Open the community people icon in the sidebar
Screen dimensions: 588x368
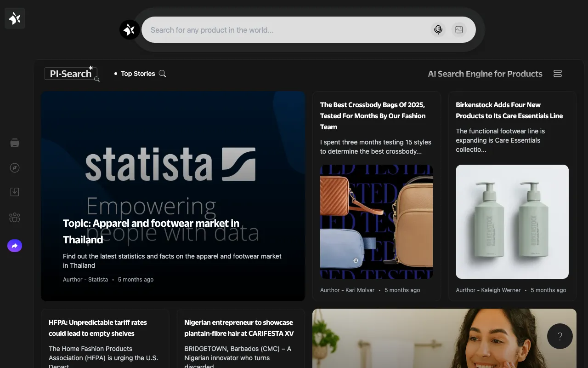pyautogui.click(x=15, y=217)
